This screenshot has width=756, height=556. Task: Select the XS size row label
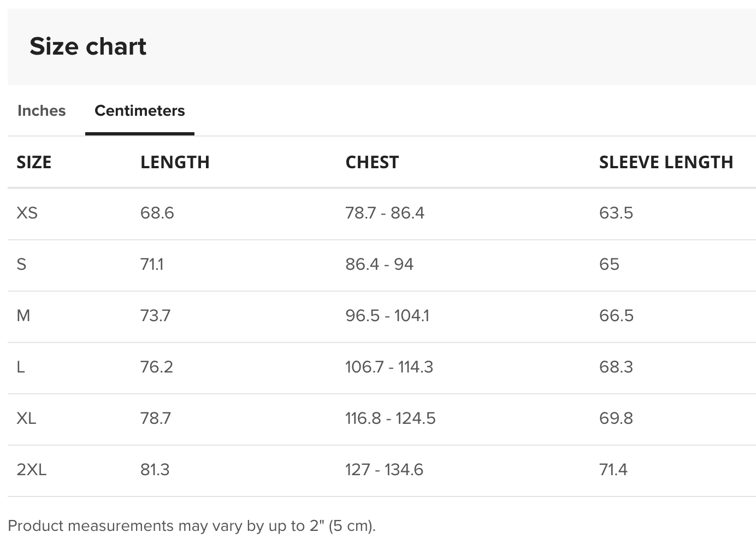pyautogui.click(x=27, y=213)
